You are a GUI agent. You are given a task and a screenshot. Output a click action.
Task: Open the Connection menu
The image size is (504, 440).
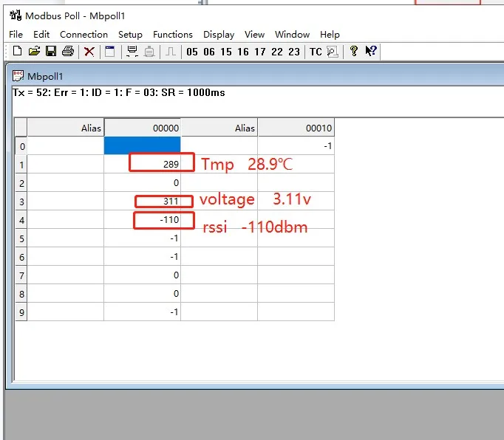click(84, 34)
